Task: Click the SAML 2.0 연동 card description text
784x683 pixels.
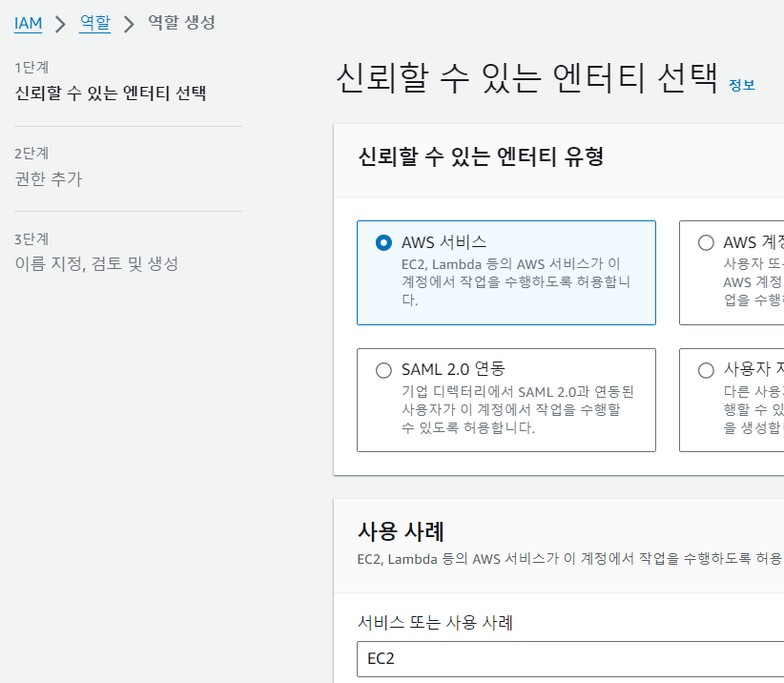Action: point(518,409)
